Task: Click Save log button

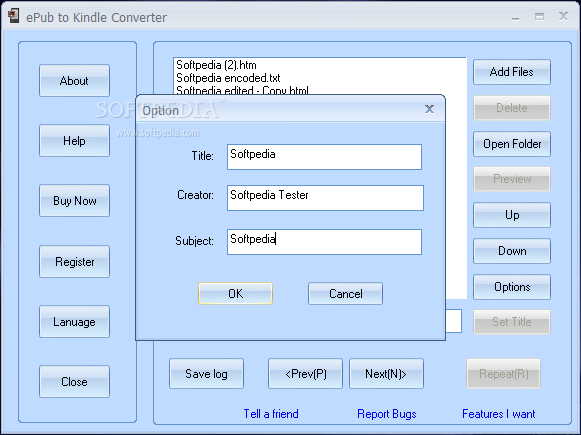Action: click(x=206, y=373)
